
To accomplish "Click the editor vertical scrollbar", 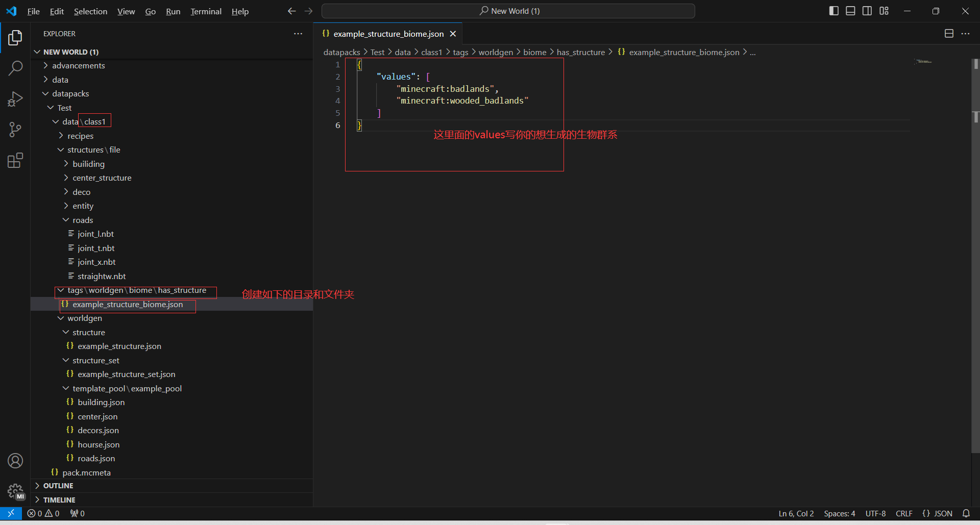I will coord(975,255).
